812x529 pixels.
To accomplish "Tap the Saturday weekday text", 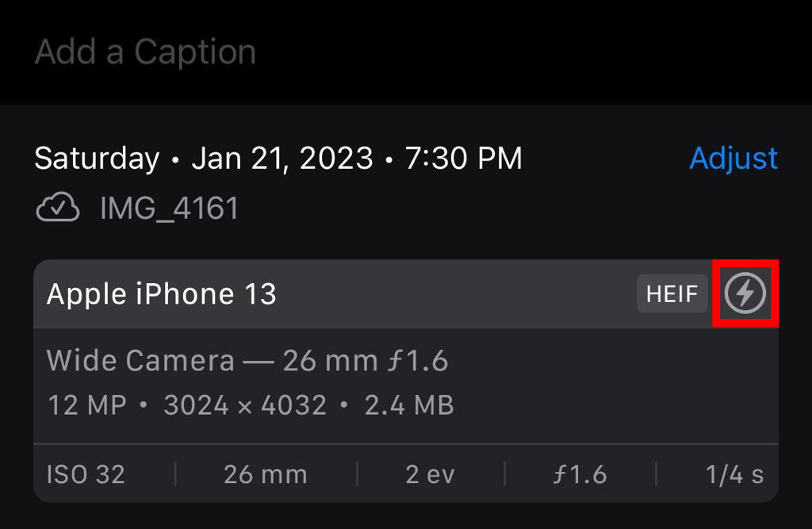I will 97,158.
